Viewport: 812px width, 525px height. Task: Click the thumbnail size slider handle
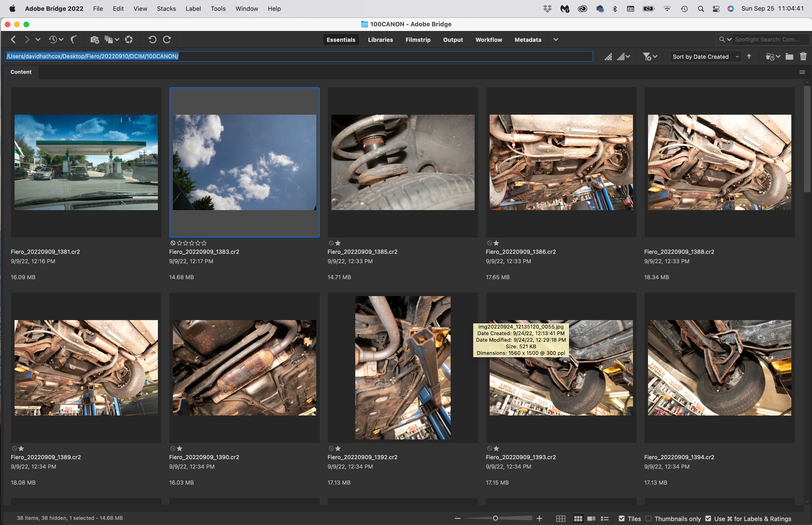[496, 518]
